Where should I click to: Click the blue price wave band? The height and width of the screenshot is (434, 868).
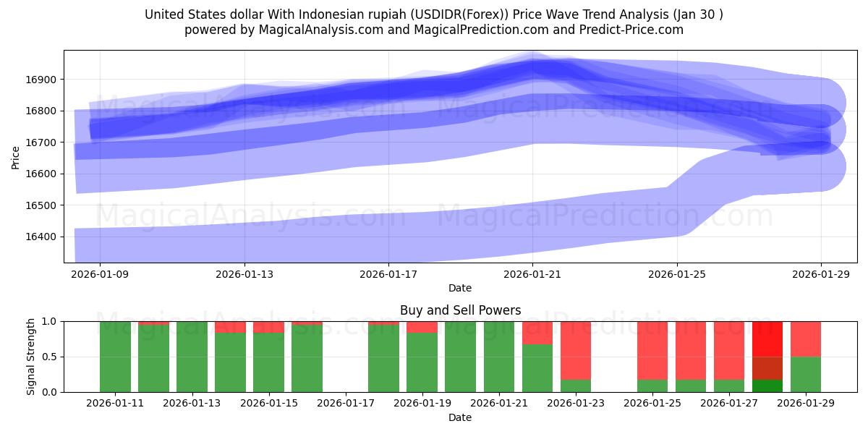coord(362,116)
